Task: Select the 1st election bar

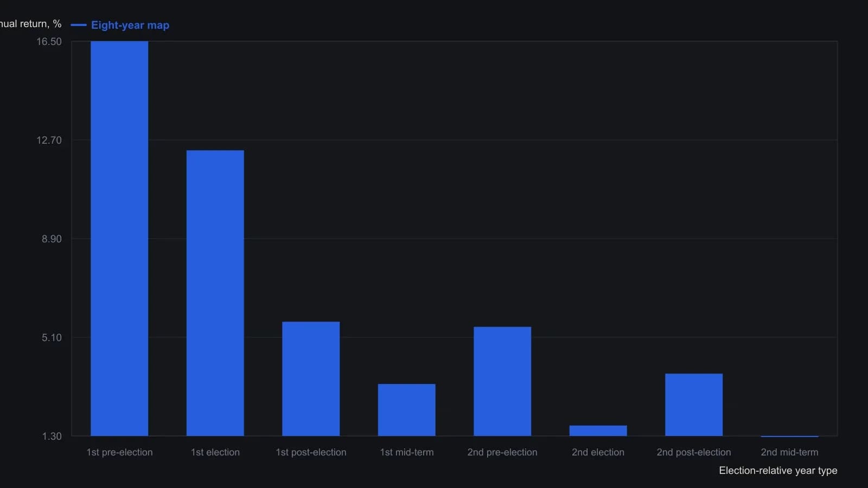Action: tap(215, 293)
